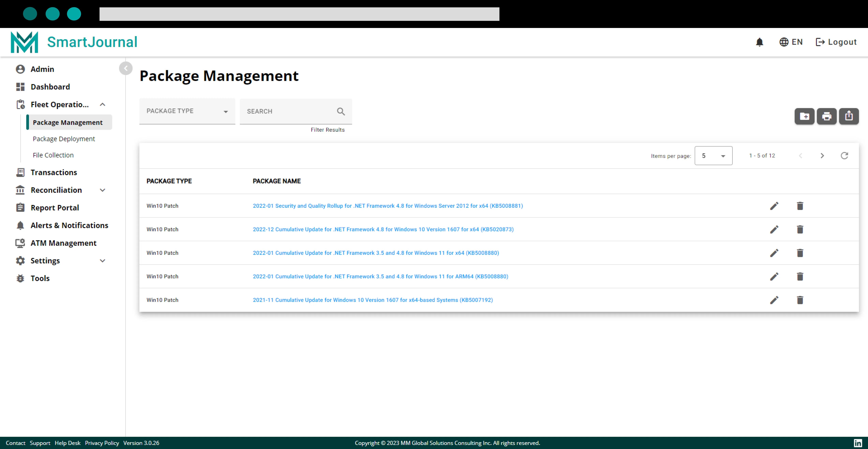Screen dimensions: 868x449
Task: Open Alerts & Notifications in sidebar
Action: tap(69, 225)
